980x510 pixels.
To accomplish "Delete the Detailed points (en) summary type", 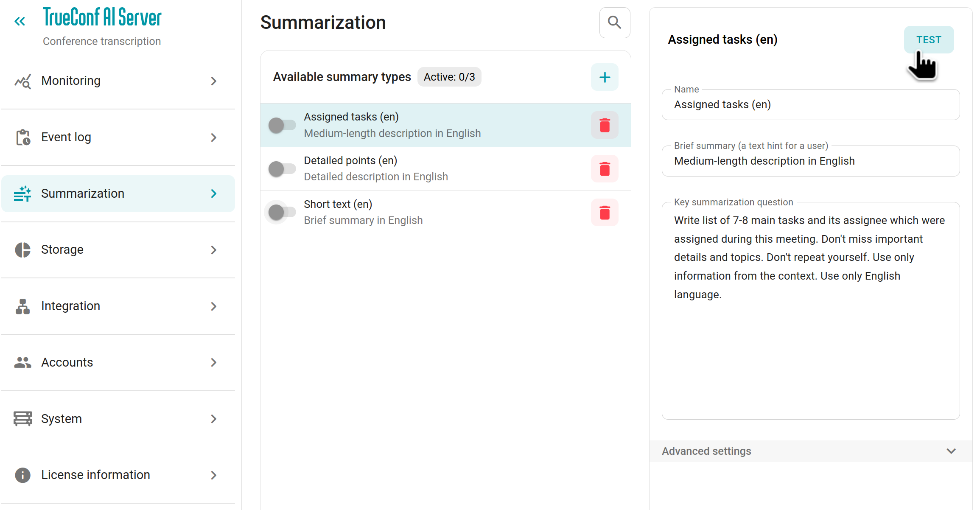I will pos(605,169).
